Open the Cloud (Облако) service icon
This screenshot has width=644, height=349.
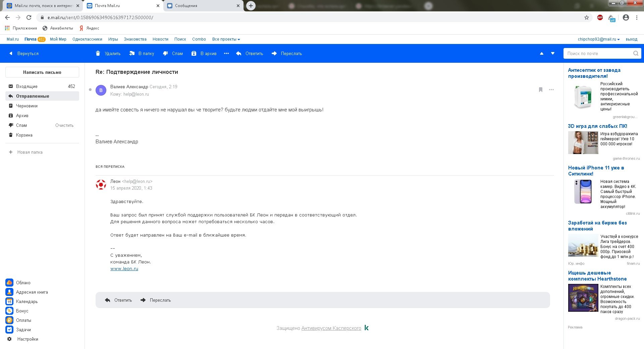coord(9,283)
